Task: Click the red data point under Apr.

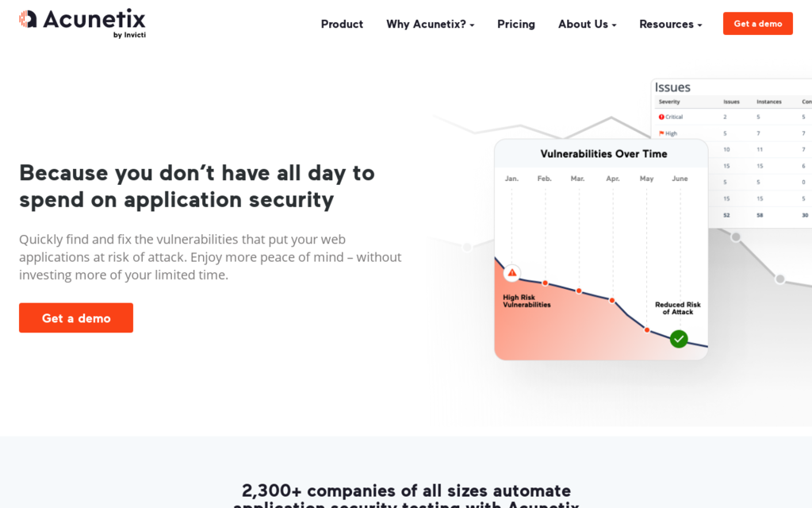Action: click(x=612, y=300)
